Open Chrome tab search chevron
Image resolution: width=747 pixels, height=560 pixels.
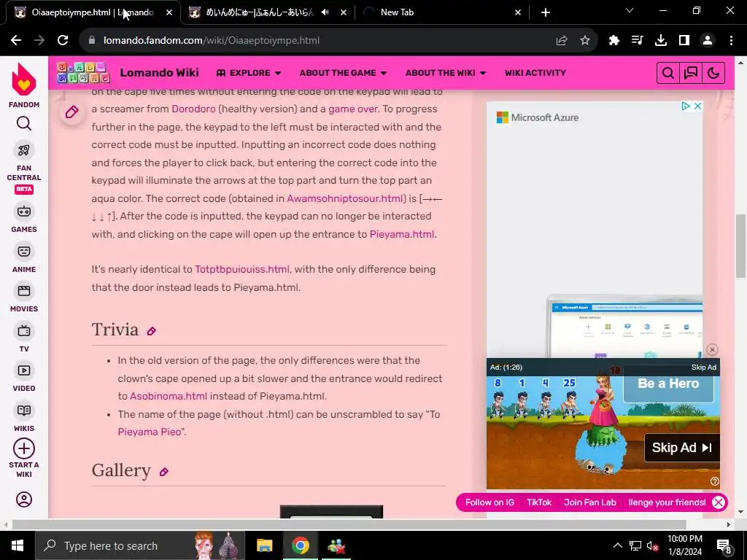pyautogui.click(x=630, y=10)
